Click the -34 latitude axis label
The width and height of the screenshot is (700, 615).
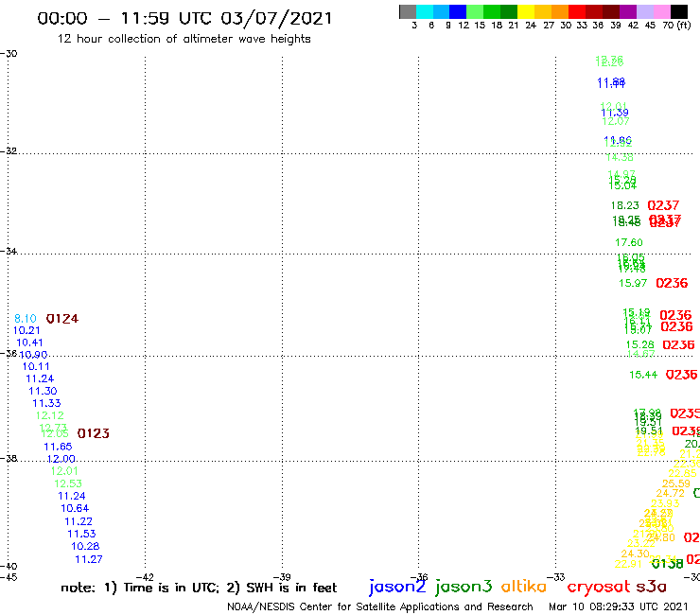tap(9, 251)
